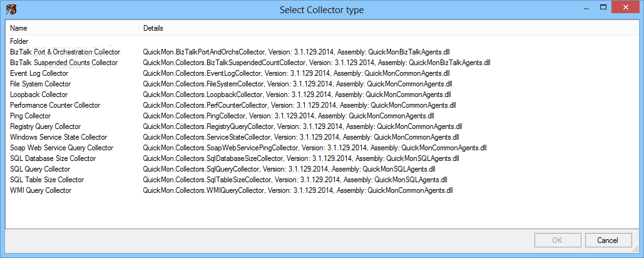Click the OK button
The height and width of the screenshot is (258, 644).
click(x=558, y=240)
